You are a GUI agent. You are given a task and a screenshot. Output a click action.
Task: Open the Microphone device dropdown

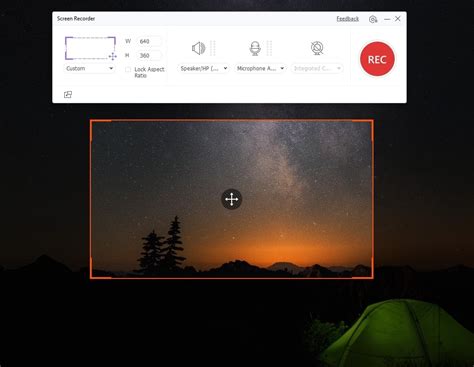click(260, 68)
